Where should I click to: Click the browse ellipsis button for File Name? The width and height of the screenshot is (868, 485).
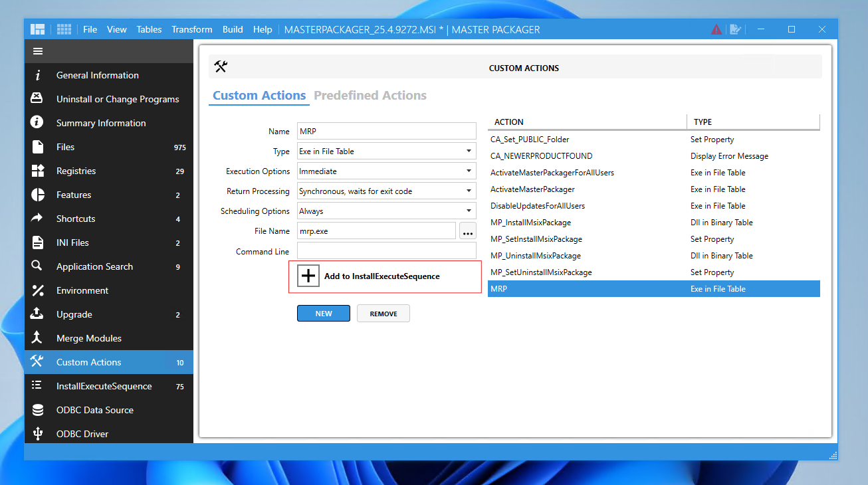468,231
